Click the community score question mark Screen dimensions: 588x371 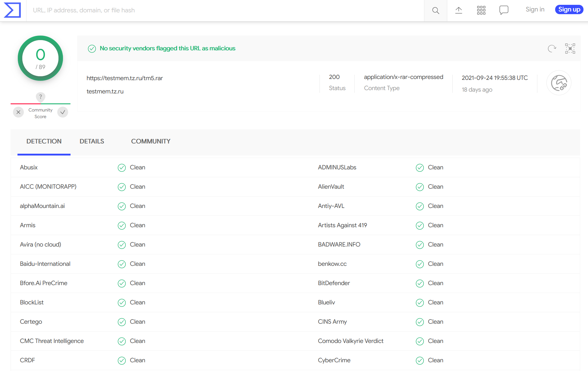point(40,97)
